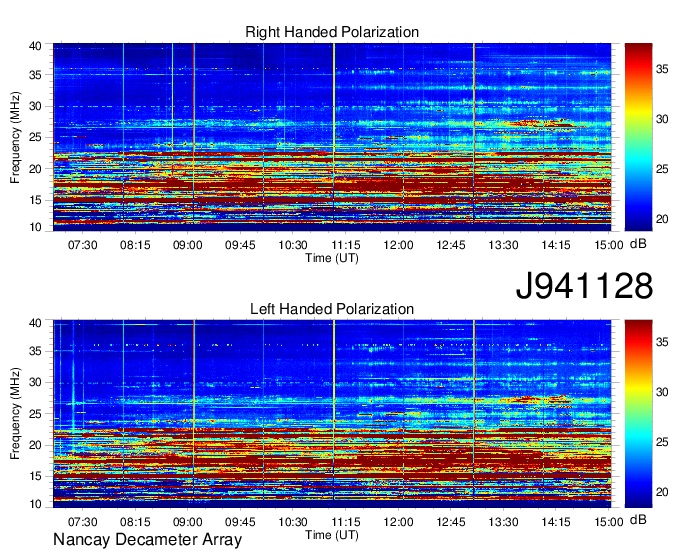
Task: Click the 08:15 tick on the bottom time axis
Action: click(x=135, y=522)
